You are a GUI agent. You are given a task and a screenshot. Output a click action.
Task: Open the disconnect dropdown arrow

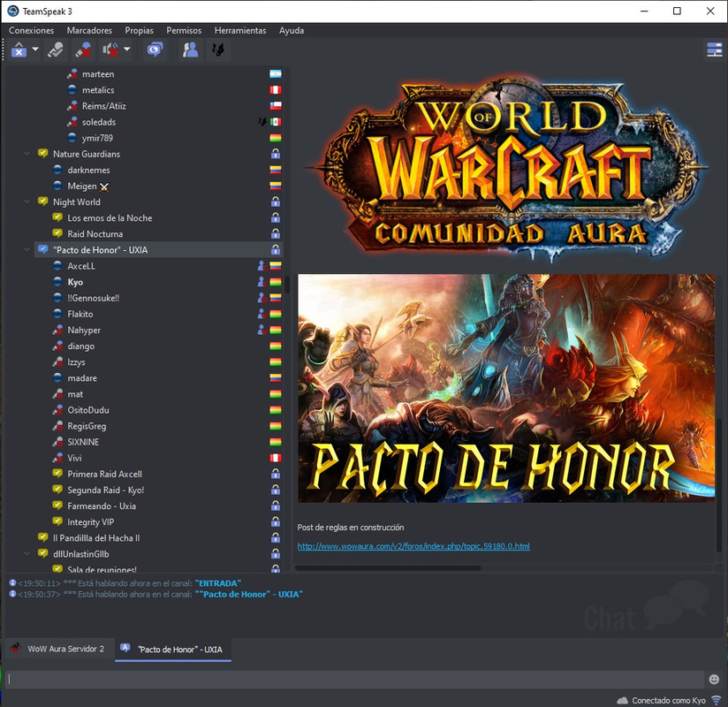[x=34, y=49]
